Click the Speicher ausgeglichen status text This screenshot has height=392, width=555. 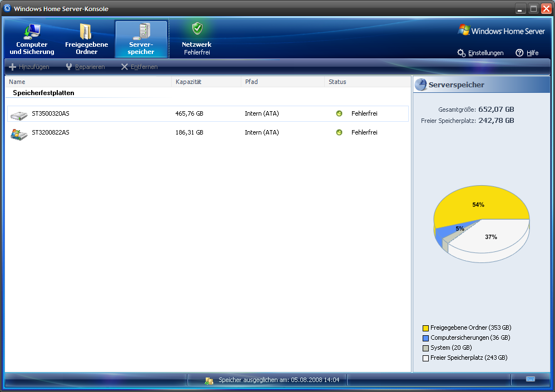(x=279, y=380)
